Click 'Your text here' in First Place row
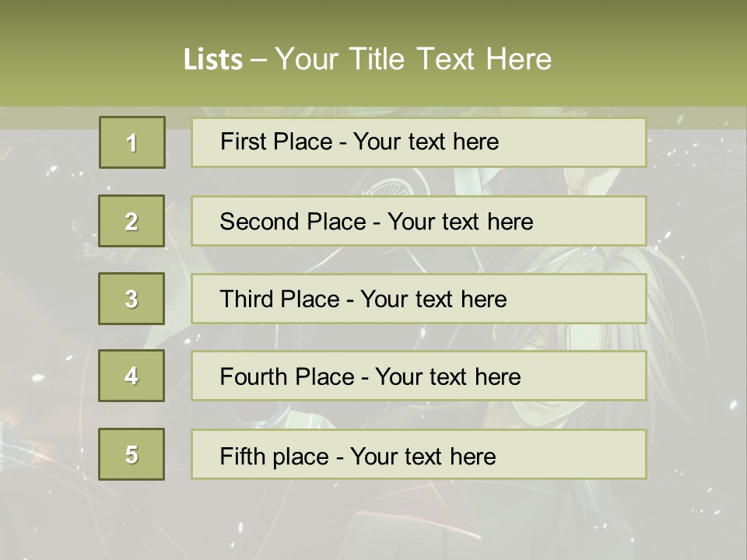 point(426,142)
